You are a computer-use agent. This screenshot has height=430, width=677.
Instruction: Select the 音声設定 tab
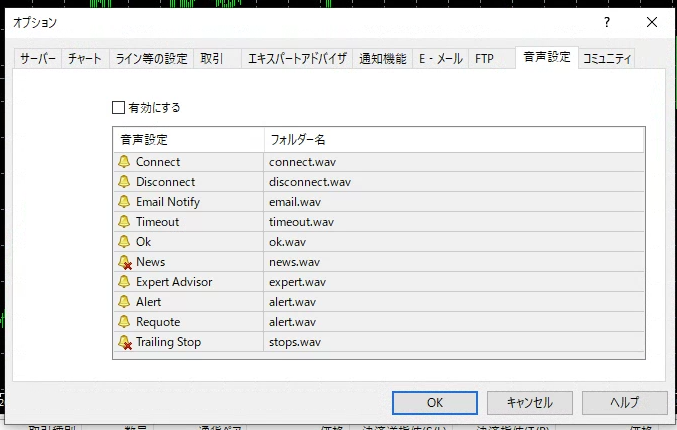547,57
